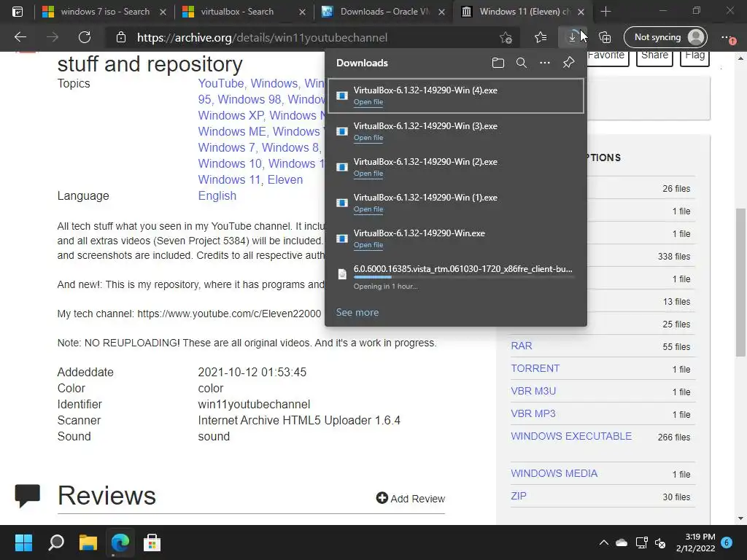Screen dimensions: 747x560
Task: Show hidden tray icons chevron
Action: point(603,542)
